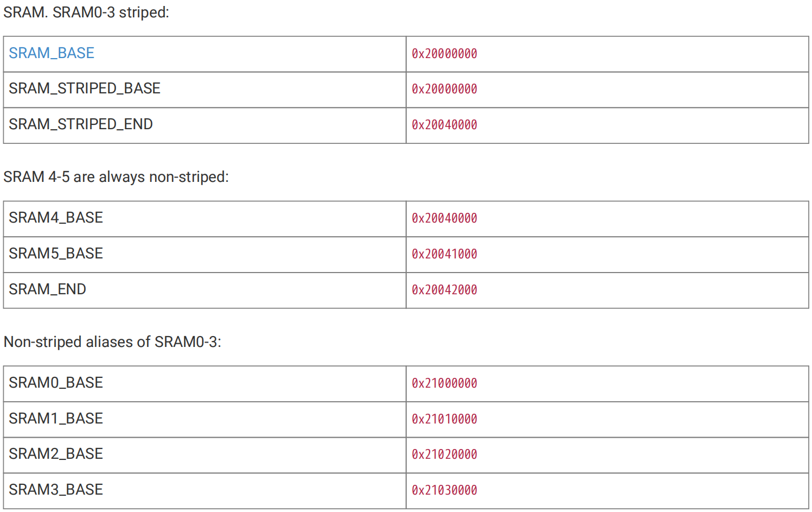Select the SRAM0_BASE label

[56, 383]
